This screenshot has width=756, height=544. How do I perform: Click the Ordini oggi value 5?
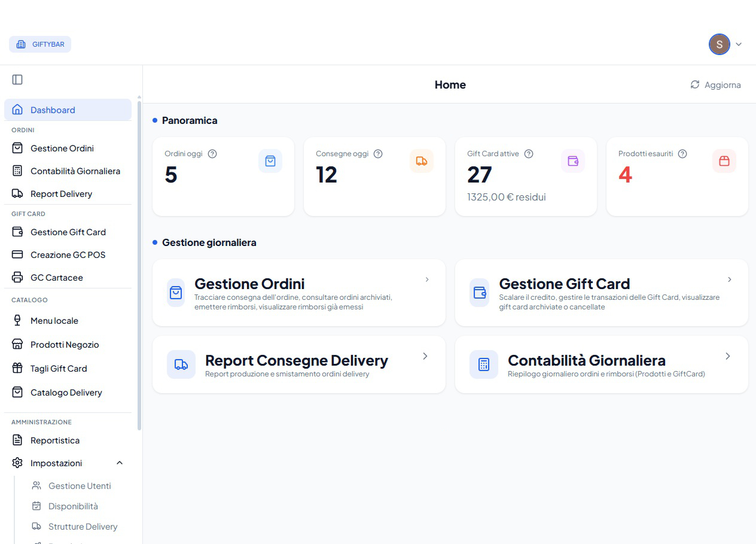171,175
